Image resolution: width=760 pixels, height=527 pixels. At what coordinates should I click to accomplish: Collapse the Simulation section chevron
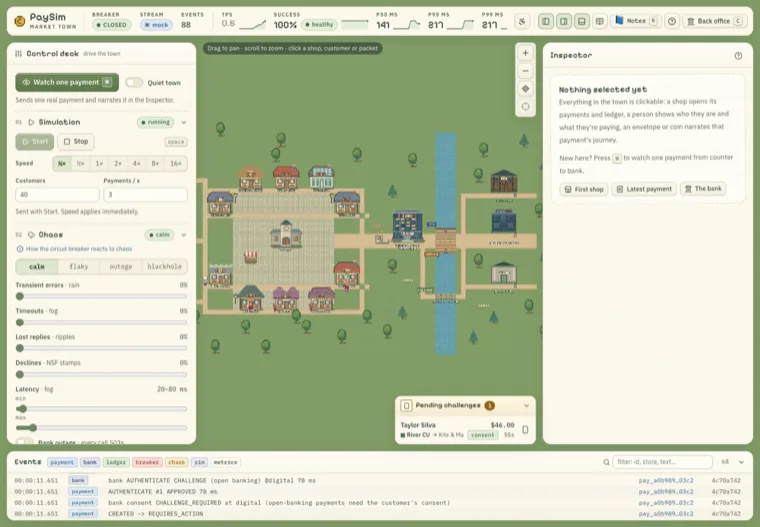pyautogui.click(x=184, y=122)
